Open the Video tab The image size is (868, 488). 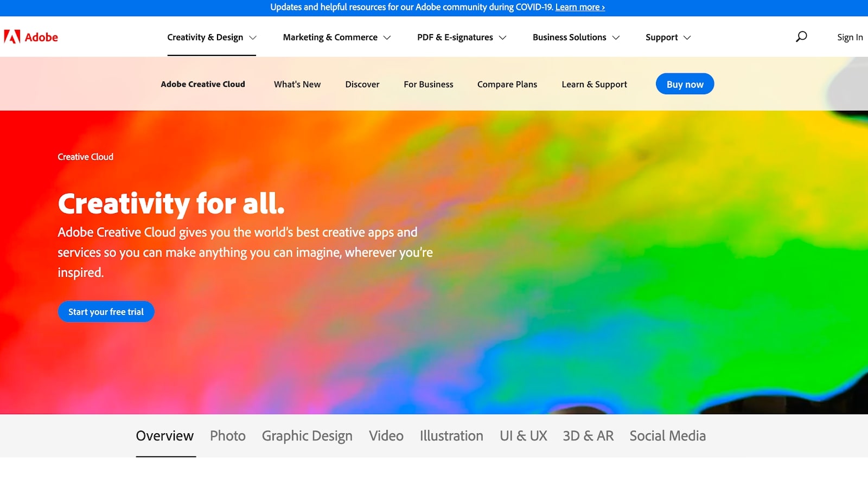coord(386,435)
